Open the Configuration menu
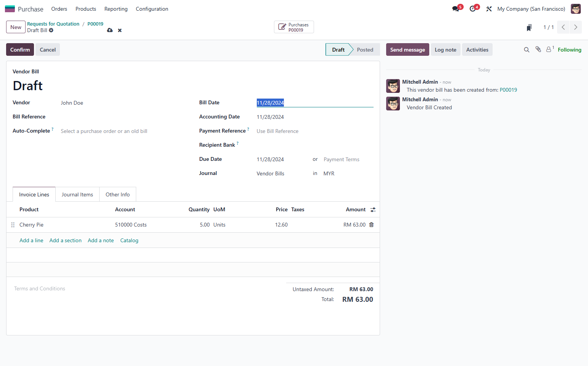This screenshot has height=366, width=588. [152, 9]
